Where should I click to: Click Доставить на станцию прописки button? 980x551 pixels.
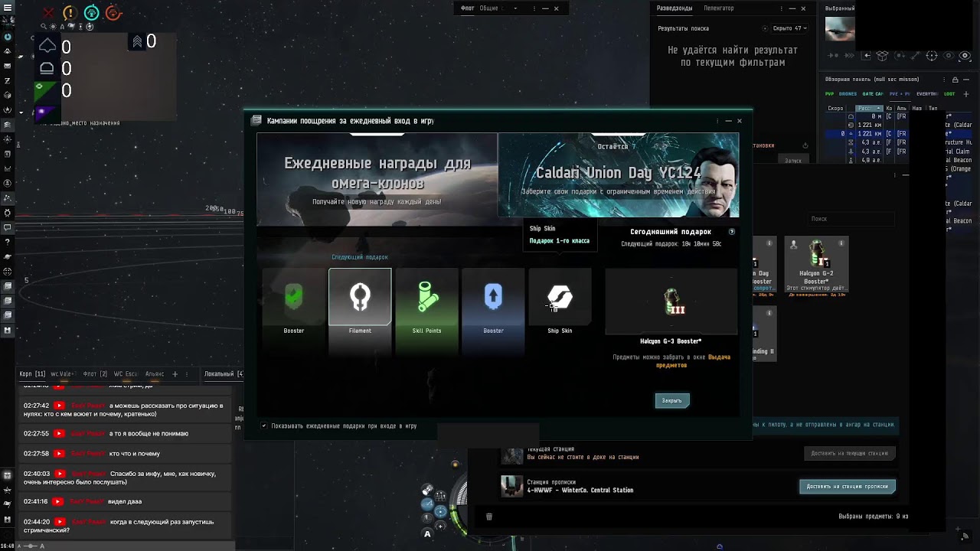click(x=847, y=487)
